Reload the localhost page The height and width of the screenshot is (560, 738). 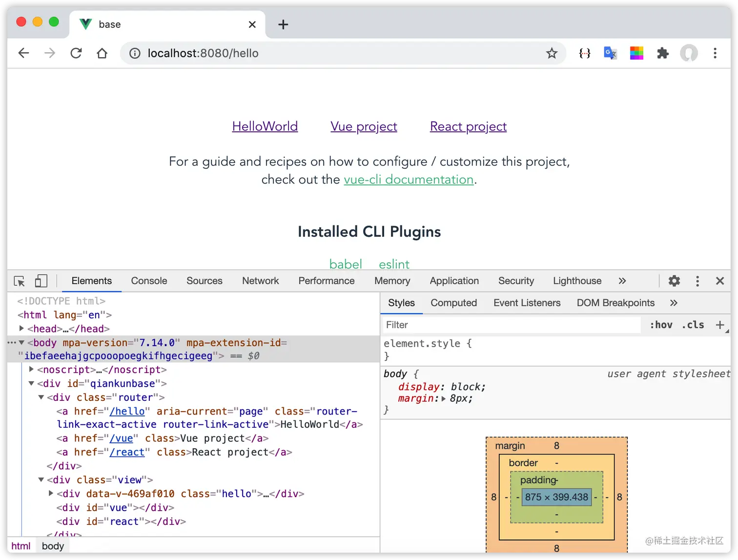76,53
